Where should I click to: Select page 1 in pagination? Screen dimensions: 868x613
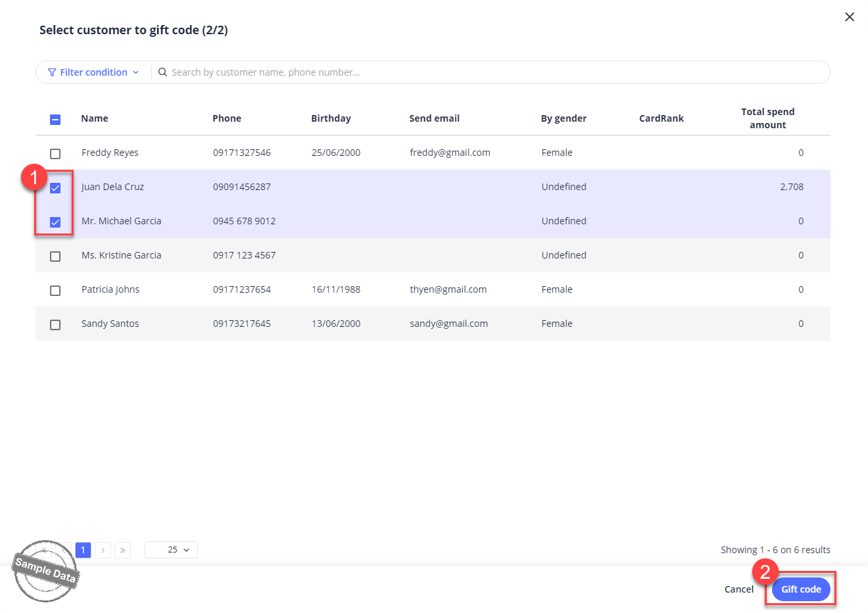(x=83, y=550)
